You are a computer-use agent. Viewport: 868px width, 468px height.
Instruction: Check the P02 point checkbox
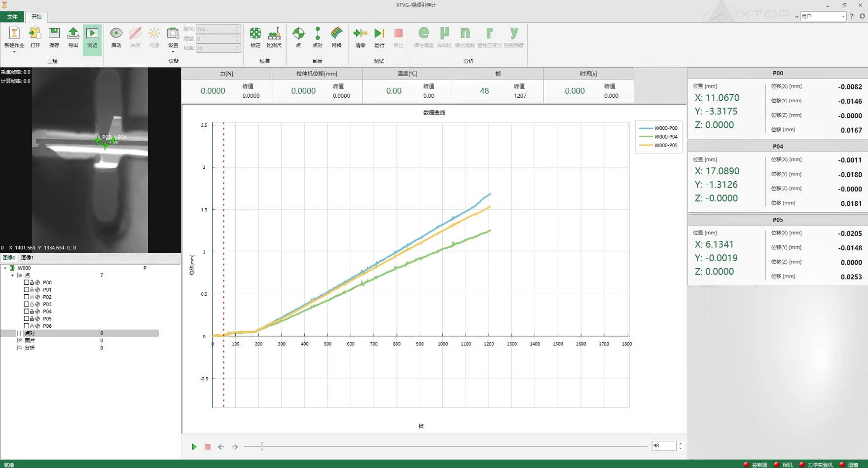click(27, 297)
